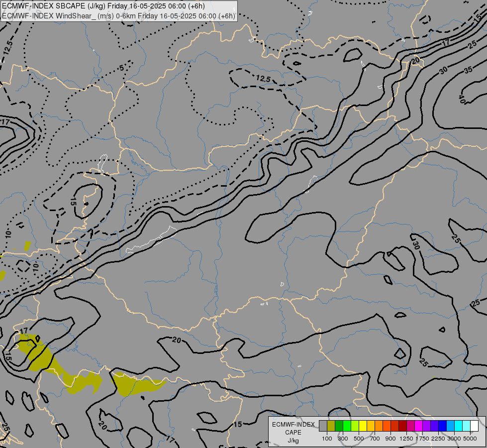Viewport: 487px width, 448px height.
Task: Click the legend value 1250
Action: point(406,439)
